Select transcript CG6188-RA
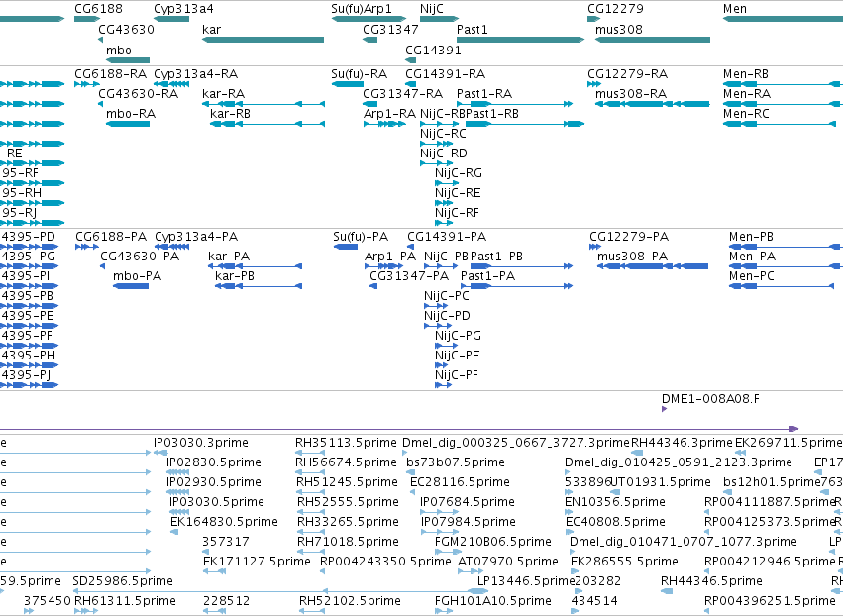The image size is (843, 616). (x=110, y=73)
